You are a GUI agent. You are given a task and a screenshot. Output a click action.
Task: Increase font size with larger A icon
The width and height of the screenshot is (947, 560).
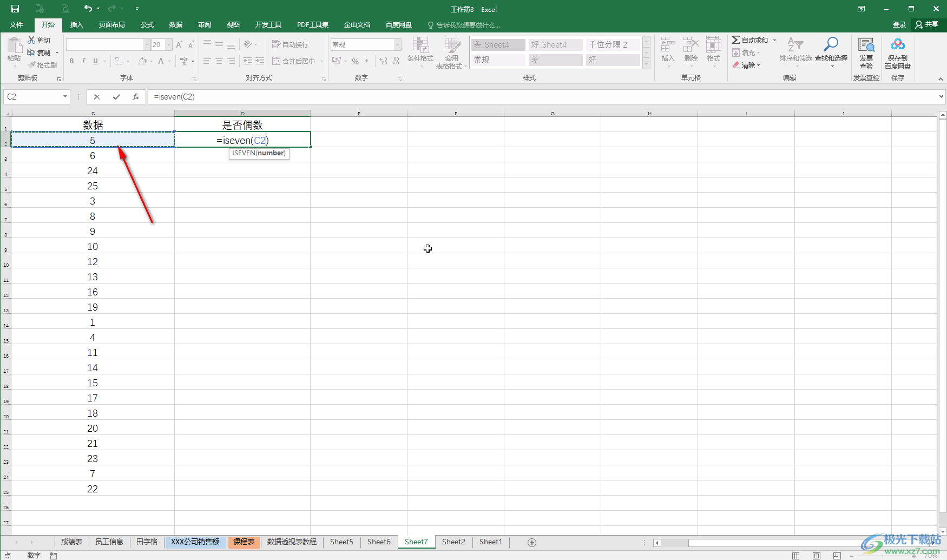(x=179, y=44)
